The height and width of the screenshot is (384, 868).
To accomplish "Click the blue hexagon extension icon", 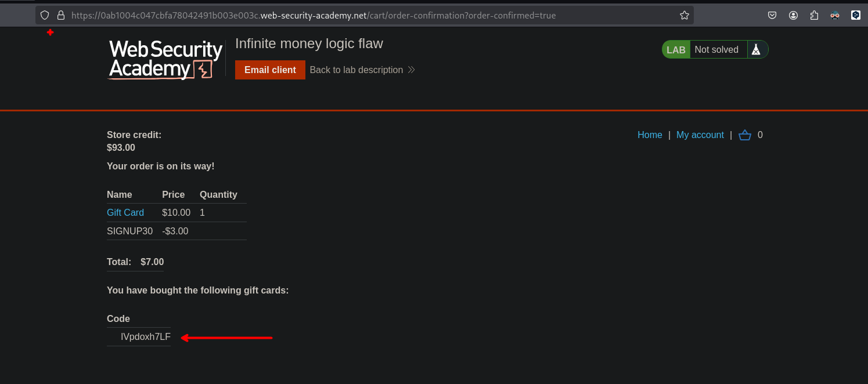I will pyautogui.click(x=856, y=16).
